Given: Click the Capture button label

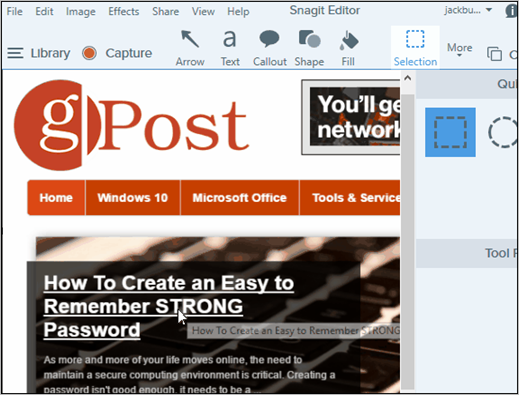Looking at the screenshot, I should click(129, 53).
